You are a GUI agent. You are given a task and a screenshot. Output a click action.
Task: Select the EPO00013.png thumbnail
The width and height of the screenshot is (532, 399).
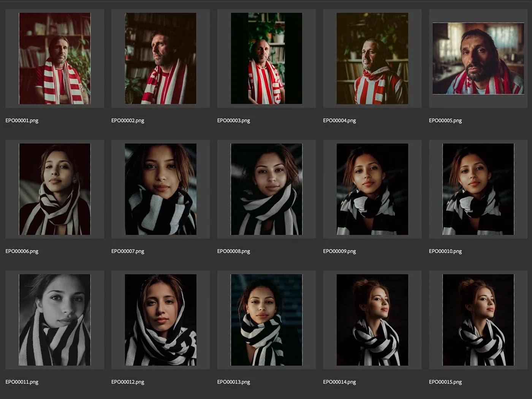[x=266, y=320]
